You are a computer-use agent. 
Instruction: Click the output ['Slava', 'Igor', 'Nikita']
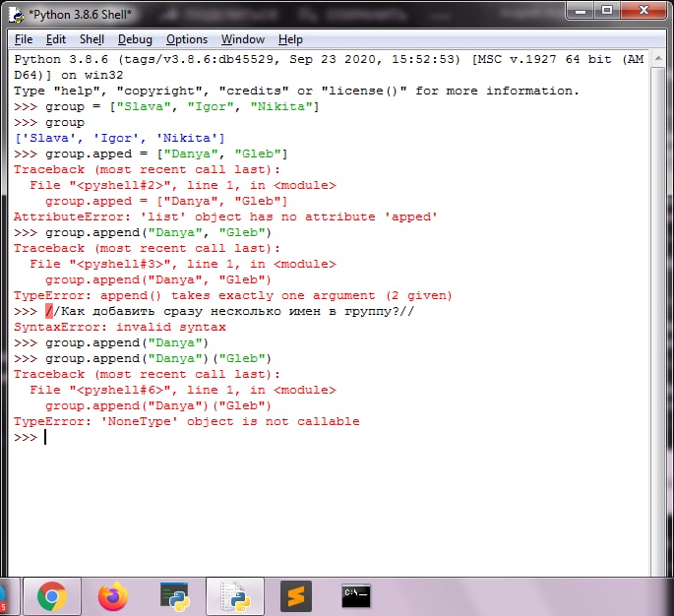(120, 138)
